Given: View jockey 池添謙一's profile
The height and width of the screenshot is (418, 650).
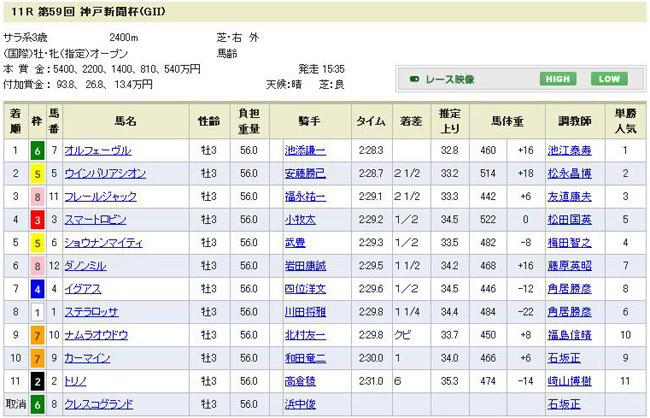Looking at the screenshot, I should pos(305,150).
